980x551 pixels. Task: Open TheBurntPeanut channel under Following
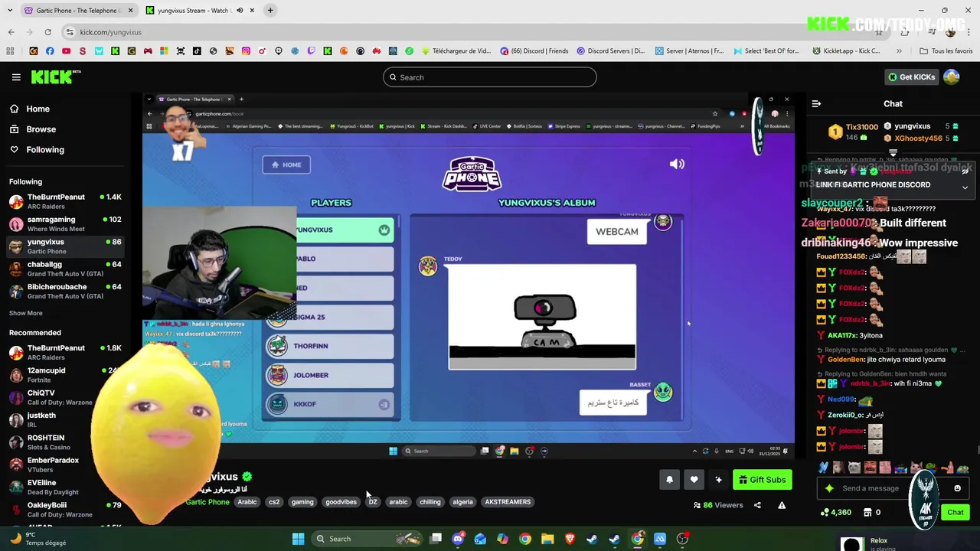[x=65, y=201]
